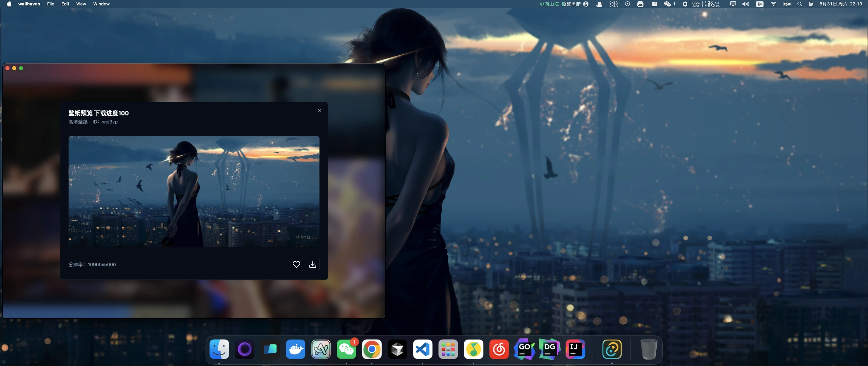Open Spotlight search in the menu bar

(799, 4)
